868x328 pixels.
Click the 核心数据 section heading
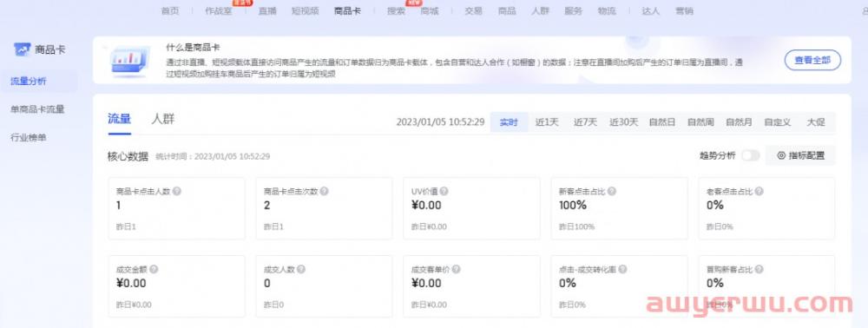pyautogui.click(x=128, y=156)
